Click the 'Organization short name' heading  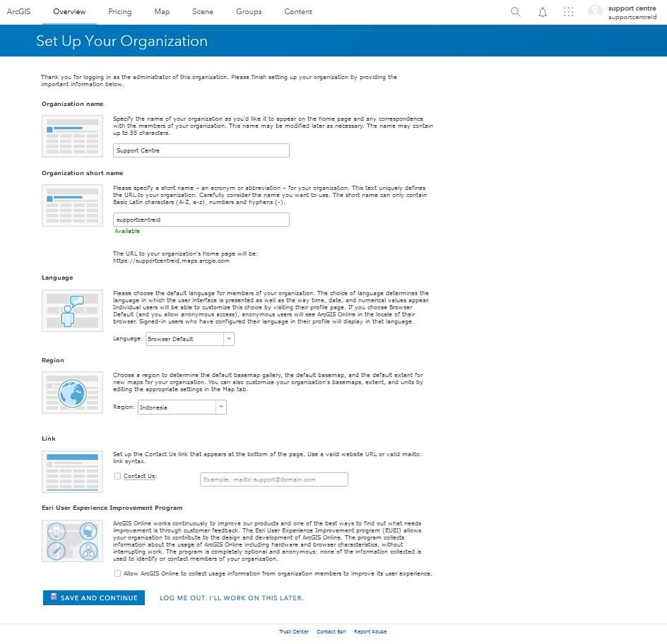(x=83, y=173)
